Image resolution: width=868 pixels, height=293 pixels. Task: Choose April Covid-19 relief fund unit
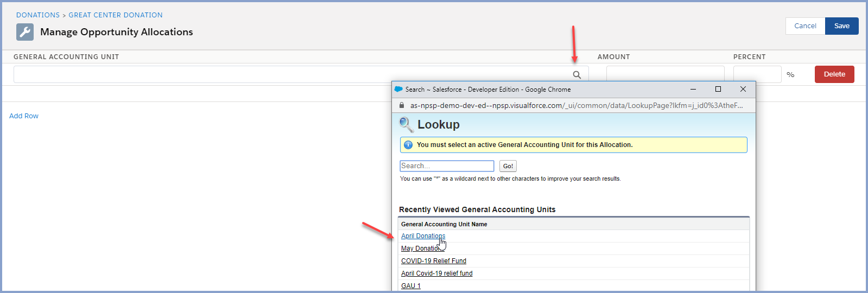pyautogui.click(x=437, y=273)
